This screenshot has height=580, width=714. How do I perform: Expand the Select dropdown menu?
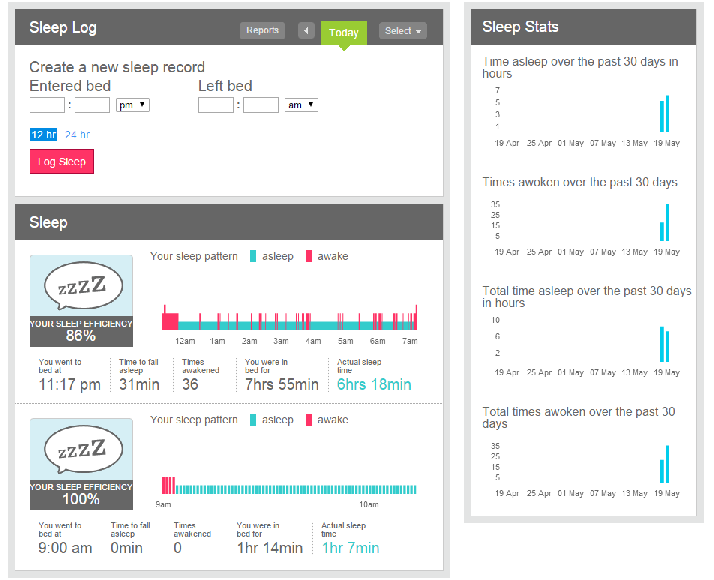click(x=403, y=31)
